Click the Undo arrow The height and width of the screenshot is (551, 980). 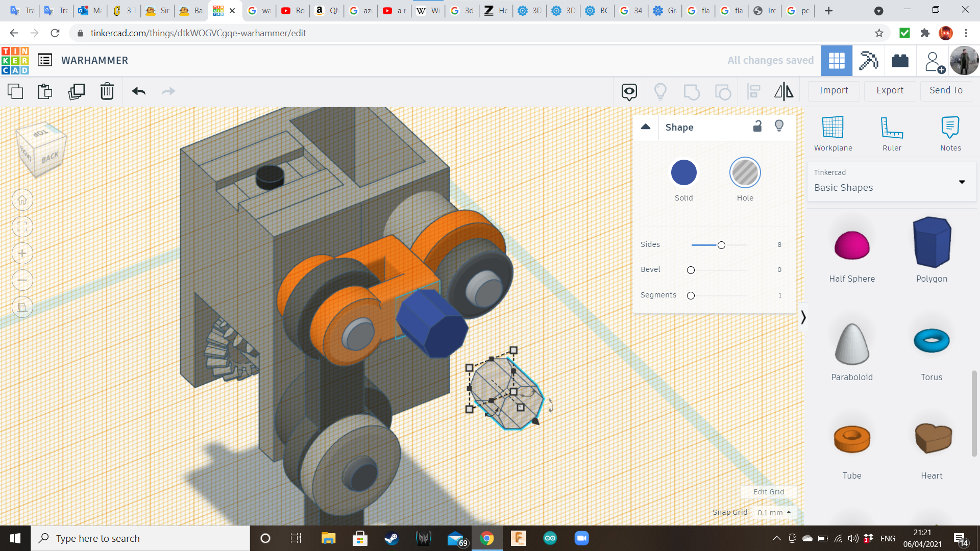[x=138, y=91]
